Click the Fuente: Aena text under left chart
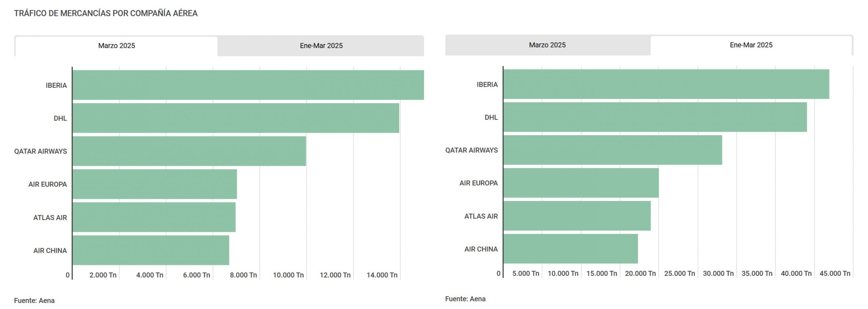The width and height of the screenshot is (868, 309). pyautogui.click(x=34, y=301)
